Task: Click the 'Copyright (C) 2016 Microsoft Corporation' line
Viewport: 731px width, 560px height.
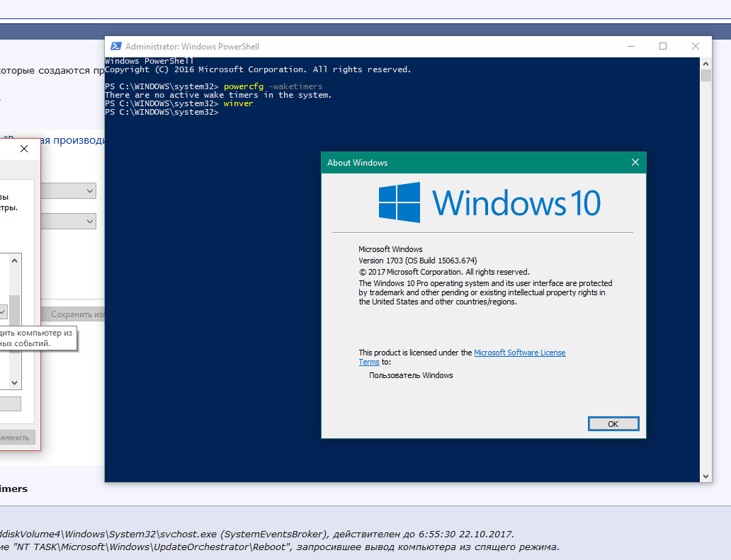Action: pos(258,69)
